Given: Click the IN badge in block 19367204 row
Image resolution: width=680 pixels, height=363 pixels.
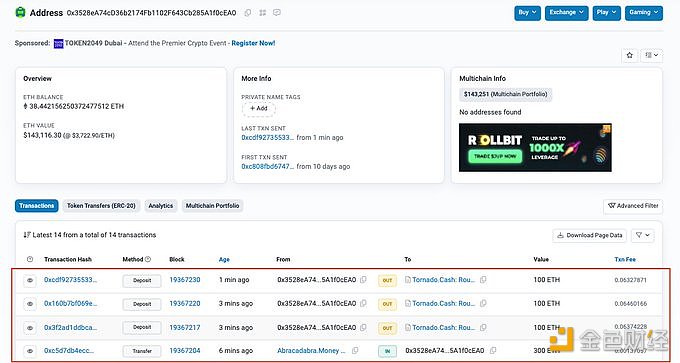Looking at the screenshot, I should pos(387,351).
